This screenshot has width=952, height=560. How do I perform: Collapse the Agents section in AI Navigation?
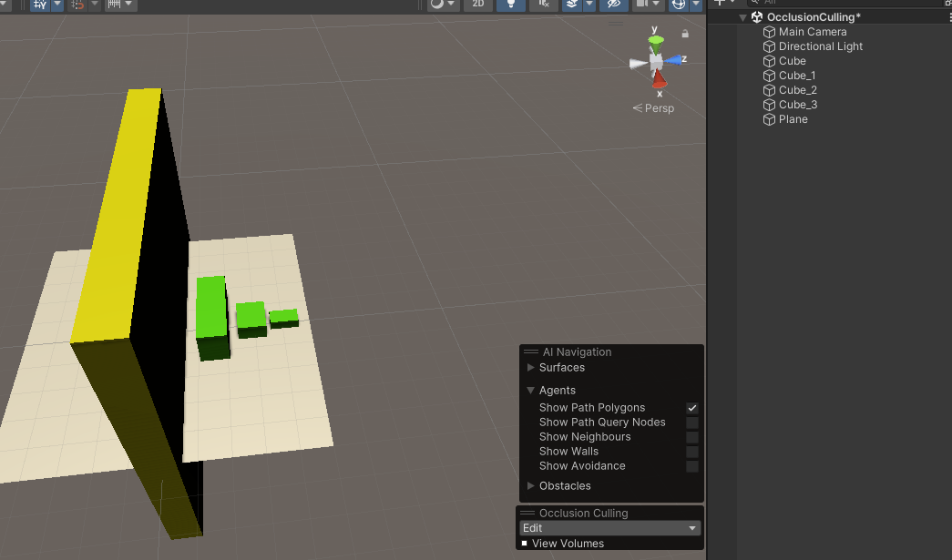[x=530, y=390]
